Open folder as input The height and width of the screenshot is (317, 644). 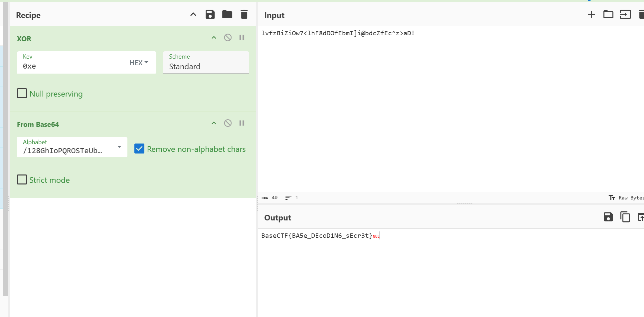point(608,14)
